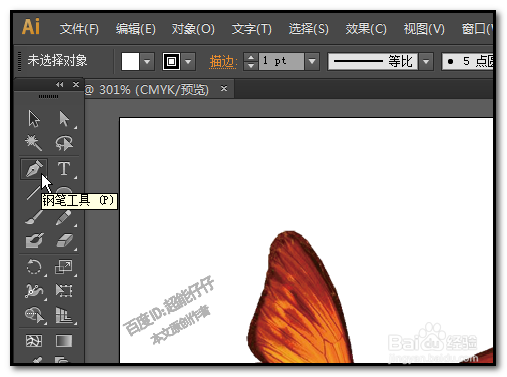Open the 对象(O) menu
507x377 pixels.
(x=193, y=29)
